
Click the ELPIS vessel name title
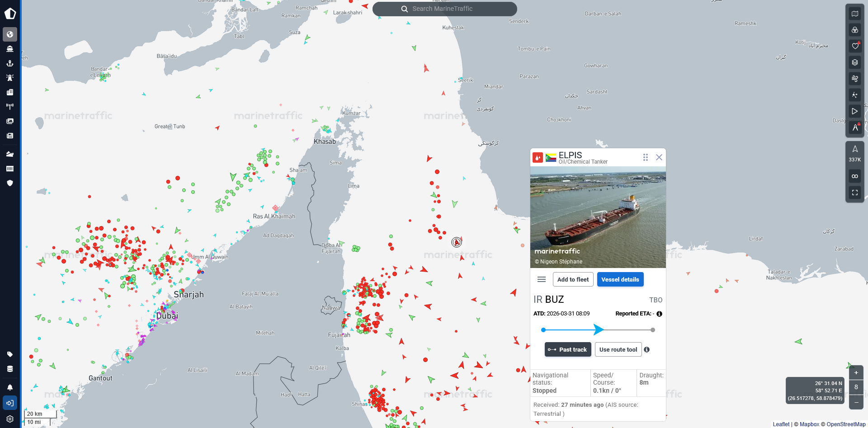coord(571,155)
